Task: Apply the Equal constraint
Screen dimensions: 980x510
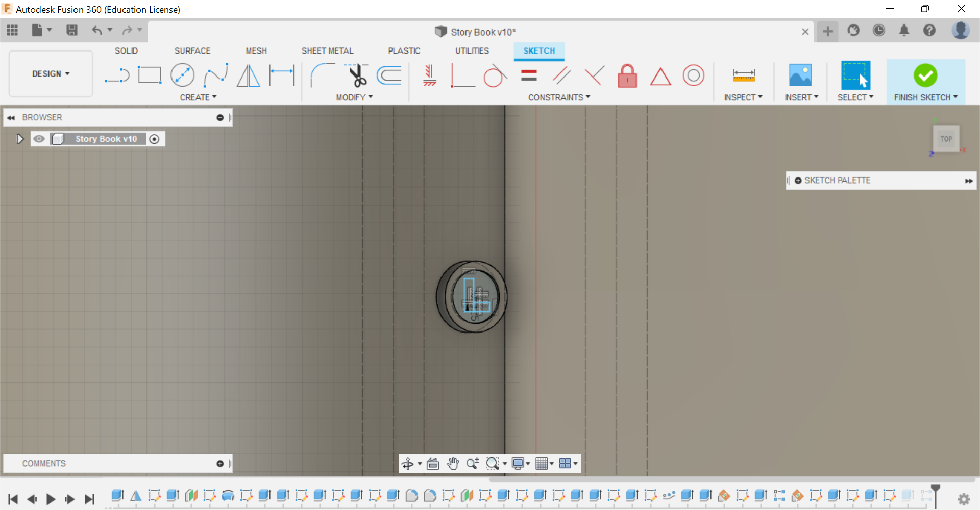Action: coord(529,75)
